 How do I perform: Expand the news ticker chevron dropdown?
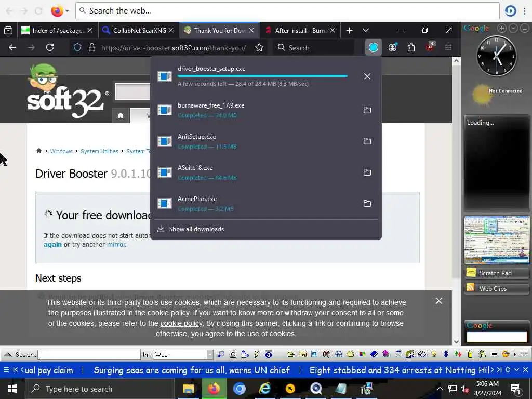click(516, 370)
